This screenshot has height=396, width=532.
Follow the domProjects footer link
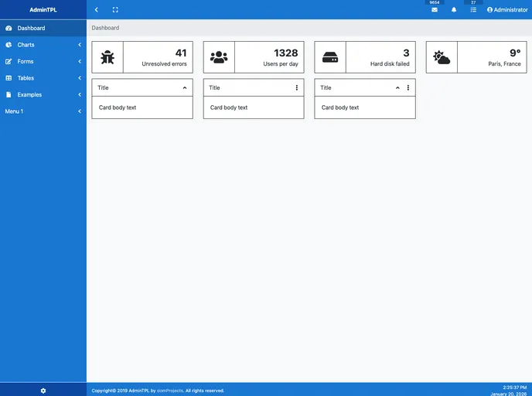click(169, 391)
